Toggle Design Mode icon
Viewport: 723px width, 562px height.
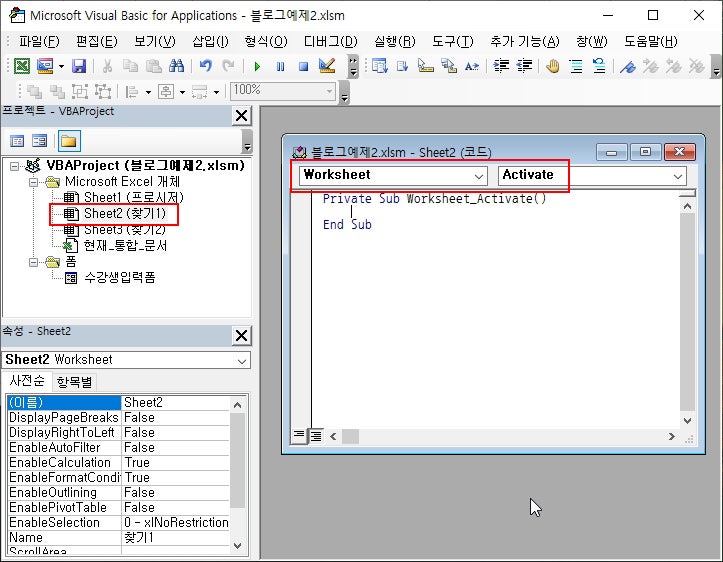tap(327, 66)
